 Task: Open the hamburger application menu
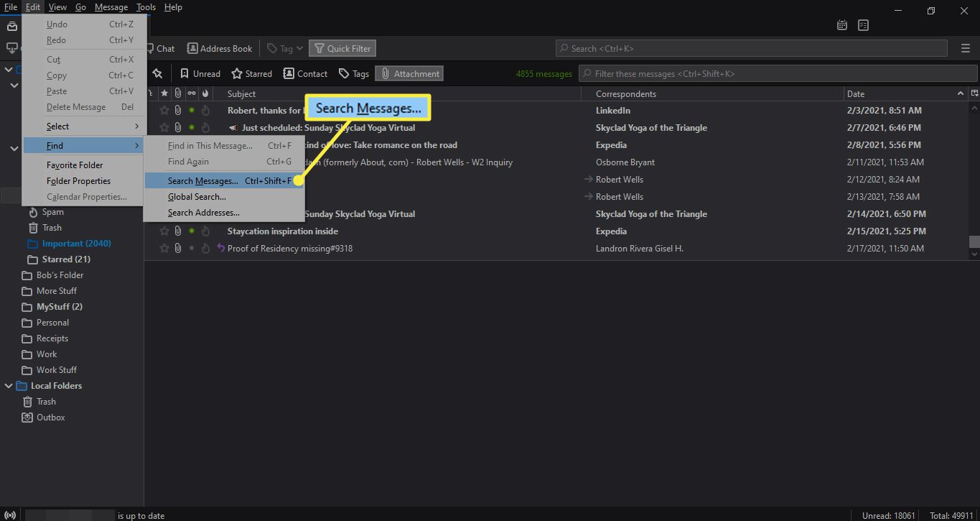click(966, 48)
